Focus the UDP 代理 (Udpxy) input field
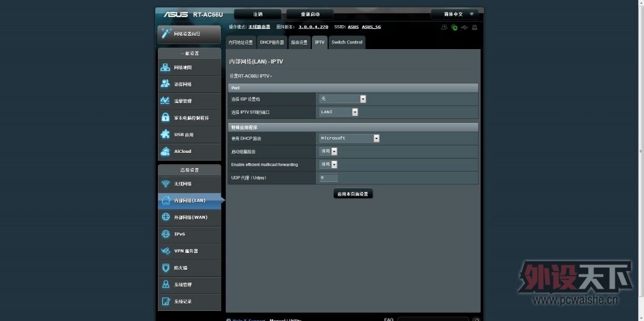The height and width of the screenshot is (321, 644). (328, 177)
